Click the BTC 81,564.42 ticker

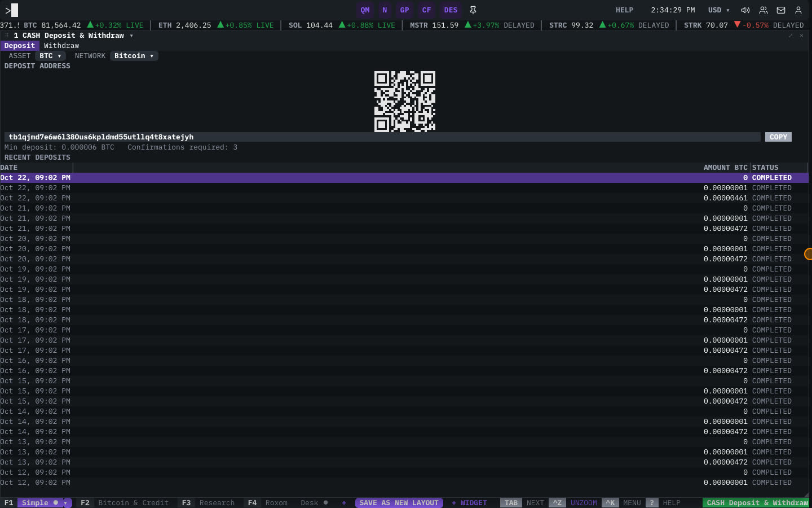(83, 25)
